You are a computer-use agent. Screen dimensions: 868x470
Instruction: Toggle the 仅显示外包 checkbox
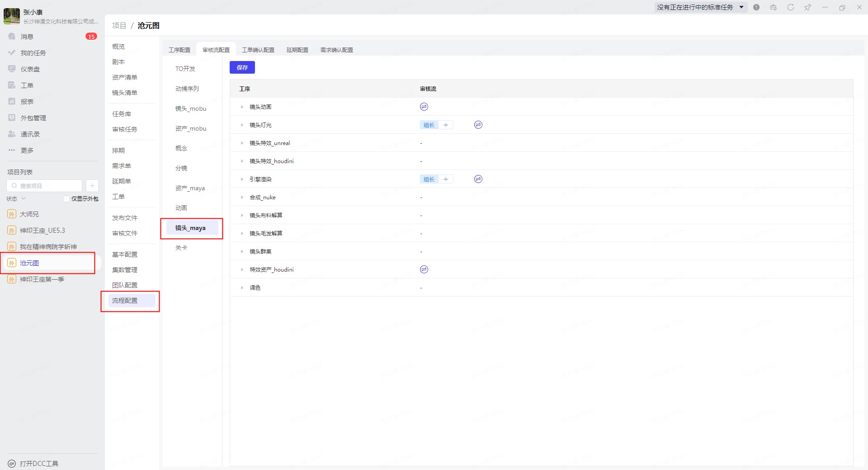point(66,199)
